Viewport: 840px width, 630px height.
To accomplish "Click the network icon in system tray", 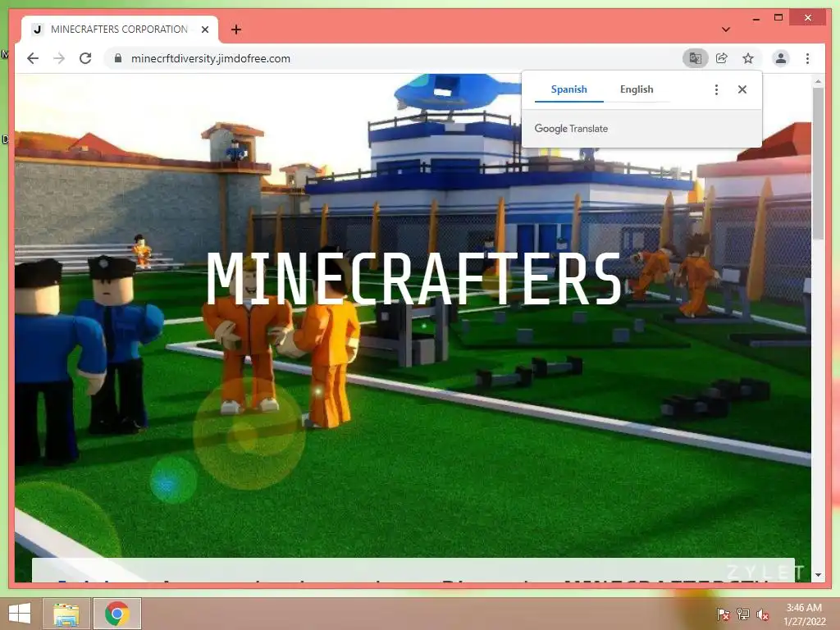I will coord(743,614).
